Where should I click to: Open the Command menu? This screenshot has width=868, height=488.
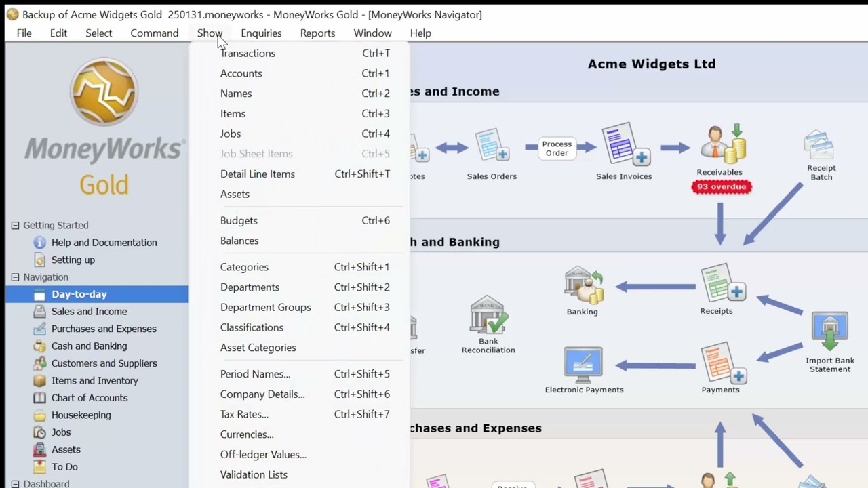click(x=155, y=33)
